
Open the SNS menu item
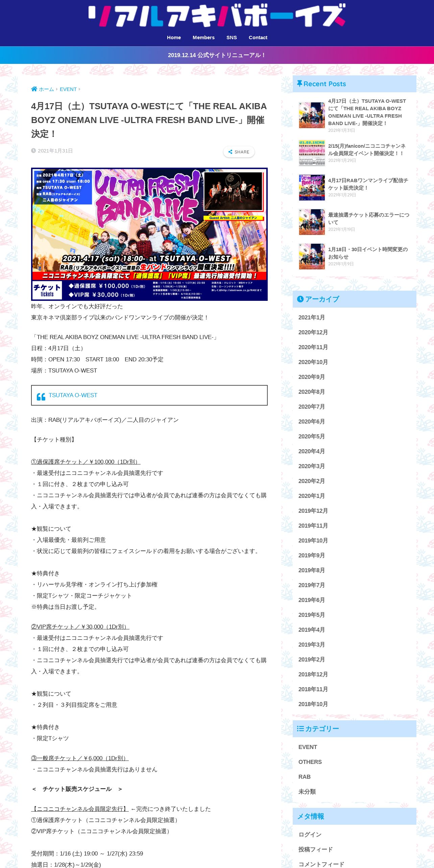pos(232,38)
